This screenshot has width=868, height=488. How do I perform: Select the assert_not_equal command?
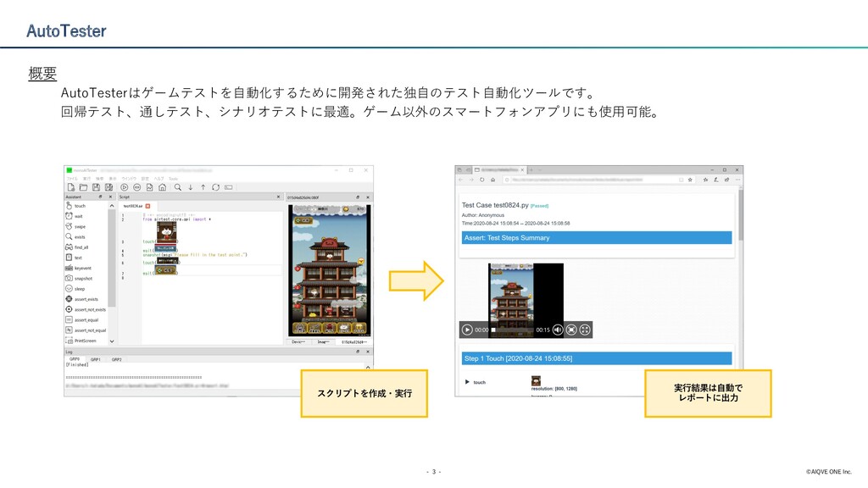tap(86, 330)
